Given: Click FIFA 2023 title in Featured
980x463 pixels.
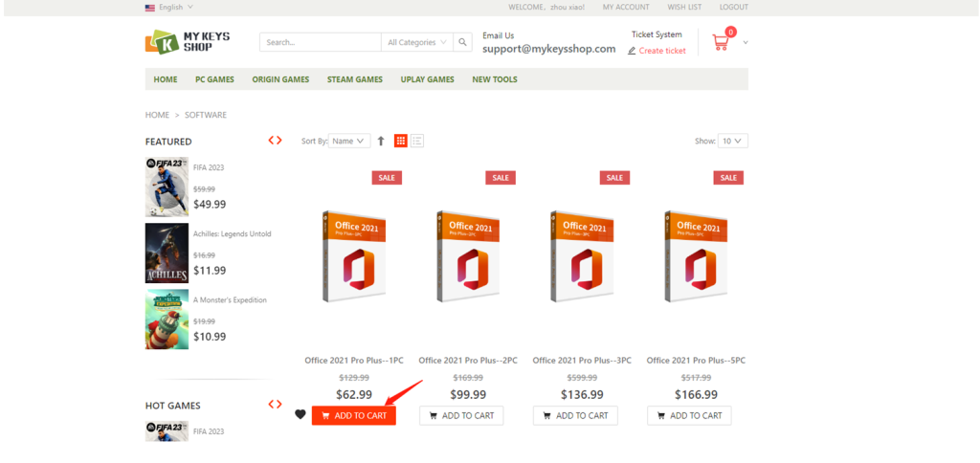Looking at the screenshot, I should pos(209,167).
